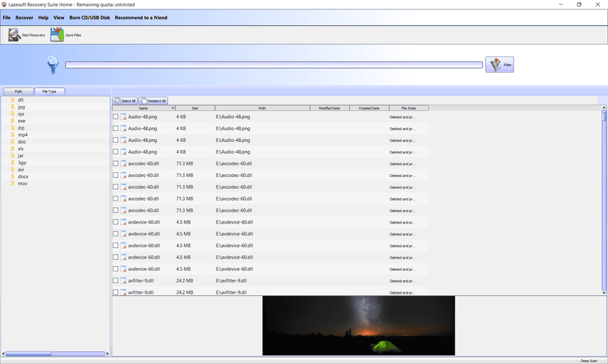Select the mp4 folder icon
The width and height of the screenshot is (608, 364).
point(12,134)
